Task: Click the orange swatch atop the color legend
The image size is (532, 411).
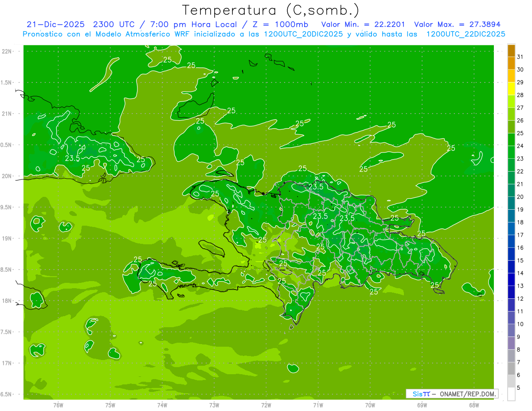Action: 511,51
